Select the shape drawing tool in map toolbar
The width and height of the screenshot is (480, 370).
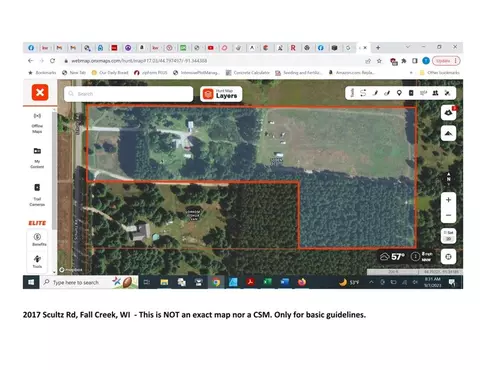387,93
